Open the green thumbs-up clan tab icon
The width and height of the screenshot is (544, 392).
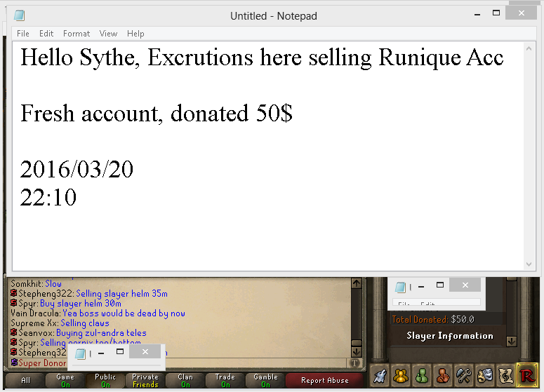tap(422, 376)
